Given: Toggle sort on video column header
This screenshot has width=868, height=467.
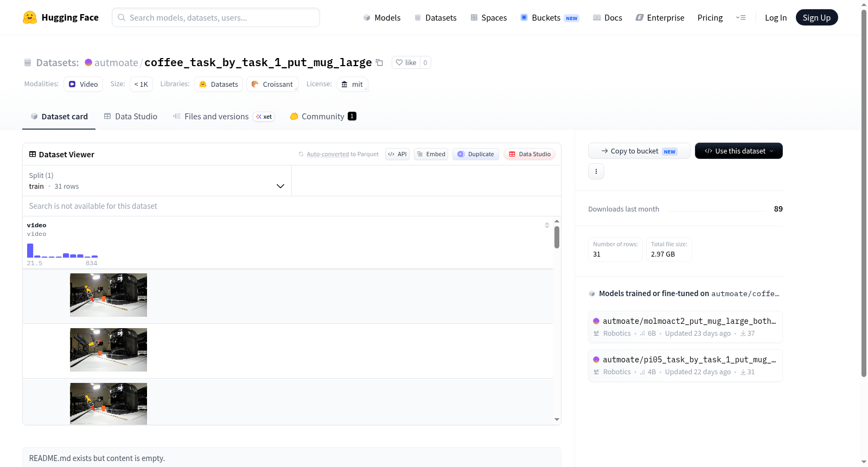Looking at the screenshot, I should 547,225.
